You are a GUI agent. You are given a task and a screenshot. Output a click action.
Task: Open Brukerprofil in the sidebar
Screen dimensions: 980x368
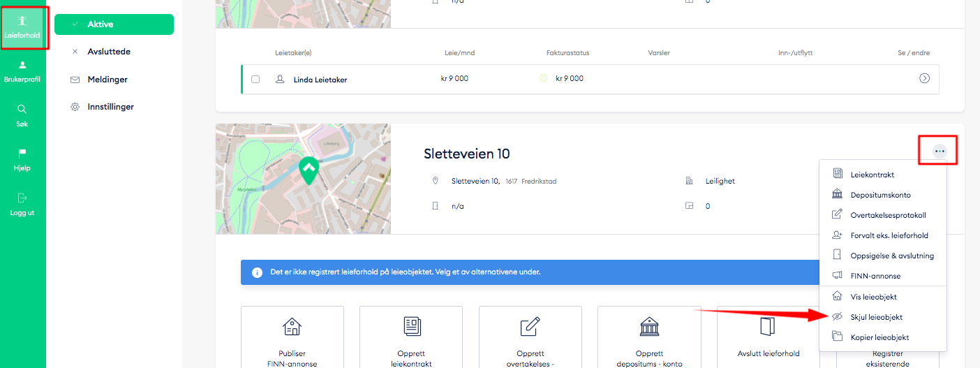22,71
